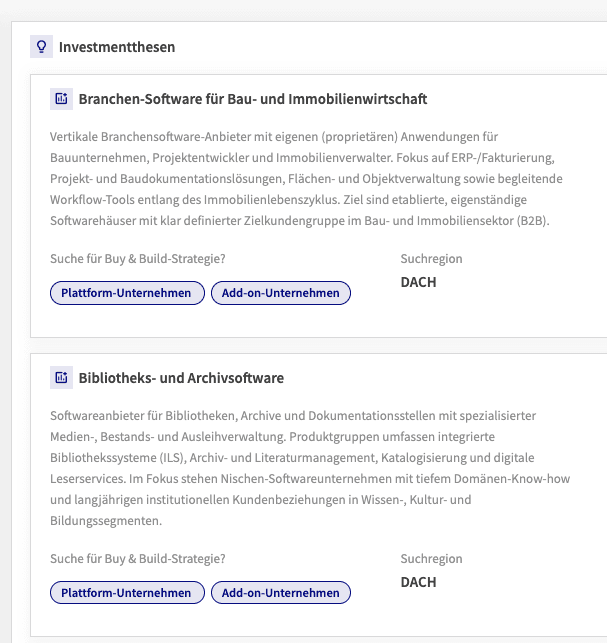Select Add-on-Unternehmen tag in Bibliotheks- und Archivsoftware card
607x643 pixels.
click(281, 593)
